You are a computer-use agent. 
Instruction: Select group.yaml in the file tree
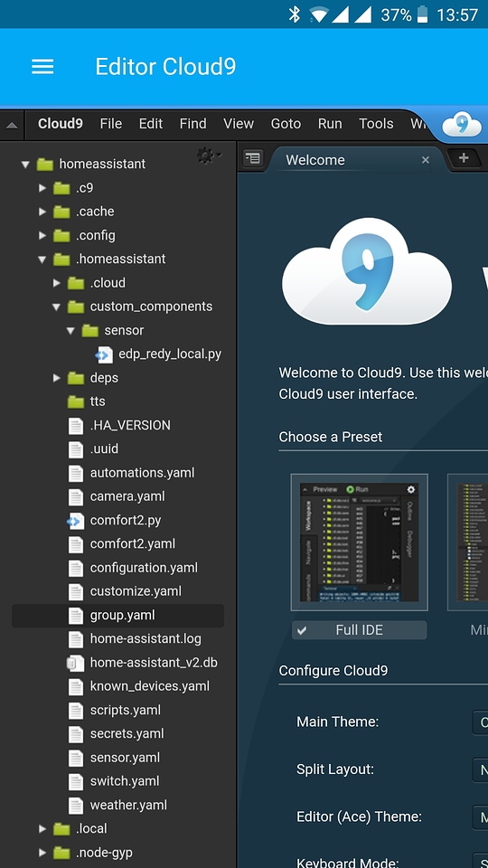pyautogui.click(x=117, y=616)
